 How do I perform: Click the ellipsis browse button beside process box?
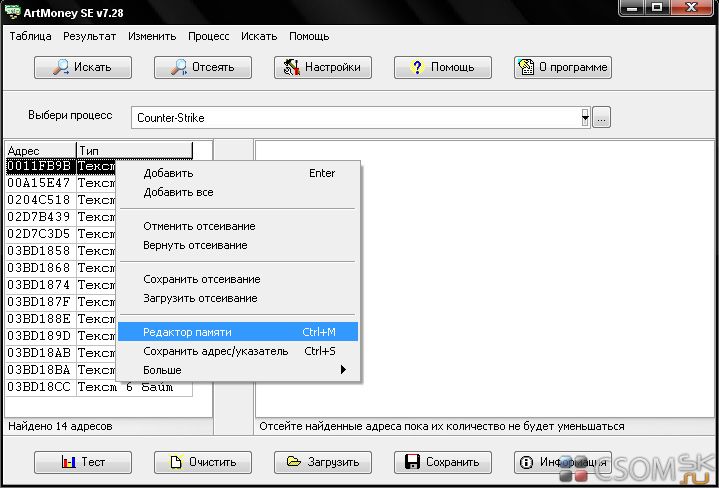[x=602, y=118]
